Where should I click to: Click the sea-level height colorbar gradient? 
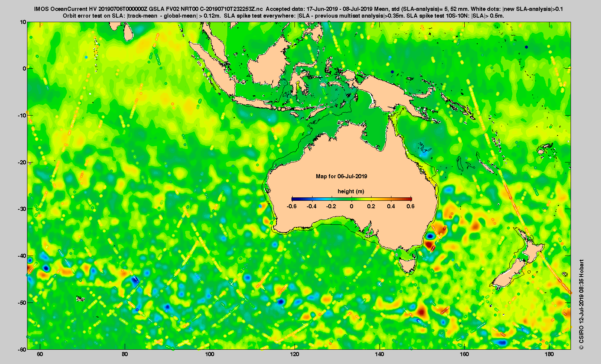[352, 199]
